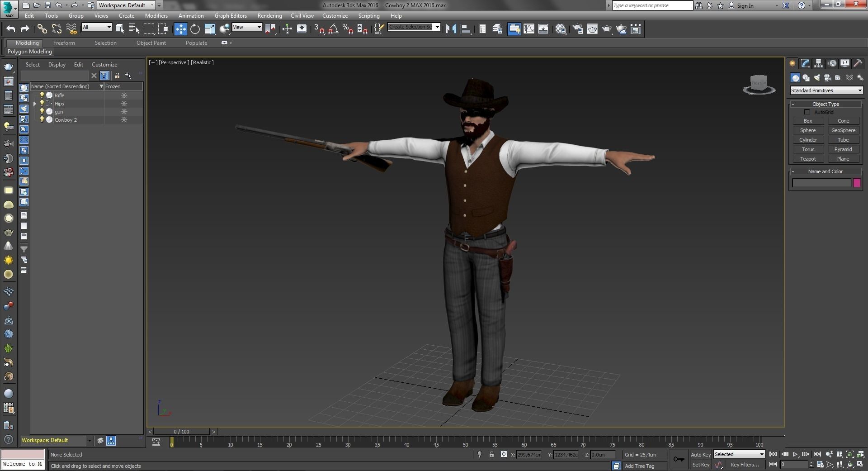This screenshot has height=471, width=868.
Task: Select the Select and Uniform Scale tool
Action: (x=210, y=29)
